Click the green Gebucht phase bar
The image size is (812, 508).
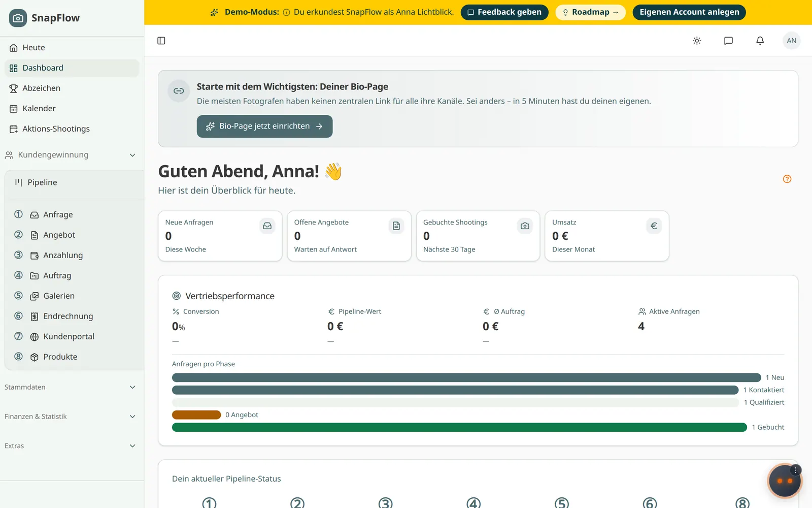pos(459,427)
